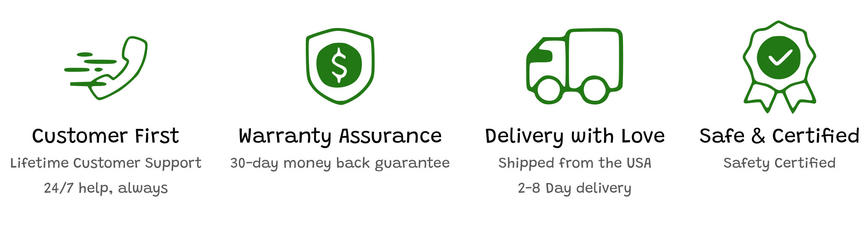Click the Safety Certified subtext

pyautogui.click(x=779, y=163)
